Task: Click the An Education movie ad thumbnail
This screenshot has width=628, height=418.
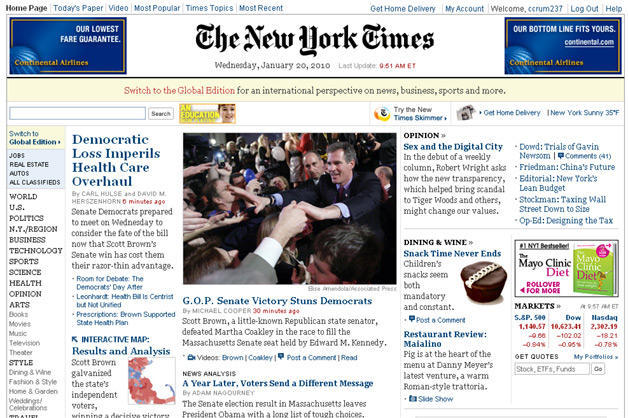Action: pos(207,113)
